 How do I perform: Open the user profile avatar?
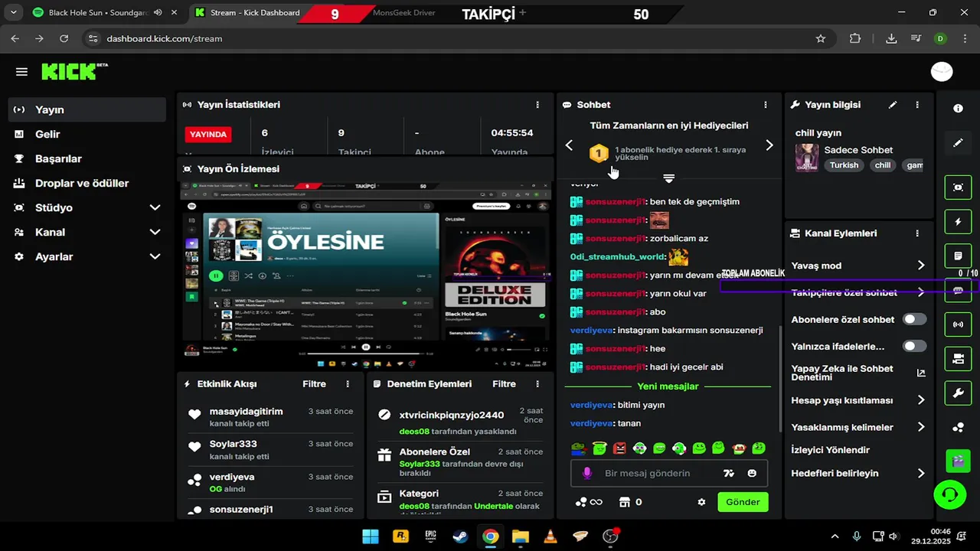coord(942,72)
